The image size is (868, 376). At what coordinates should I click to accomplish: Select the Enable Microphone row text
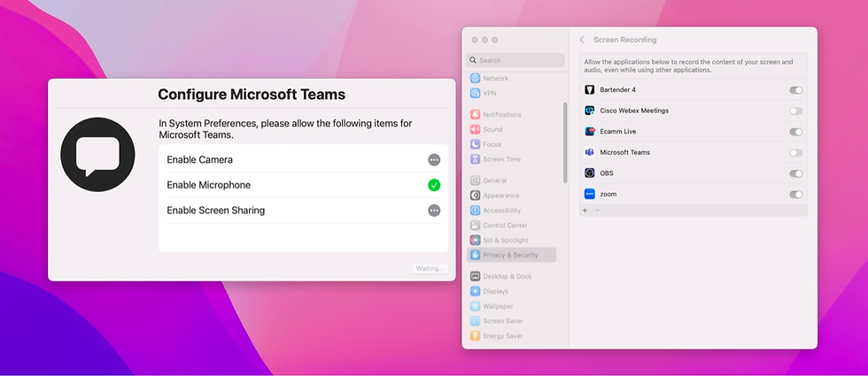(x=209, y=185)
